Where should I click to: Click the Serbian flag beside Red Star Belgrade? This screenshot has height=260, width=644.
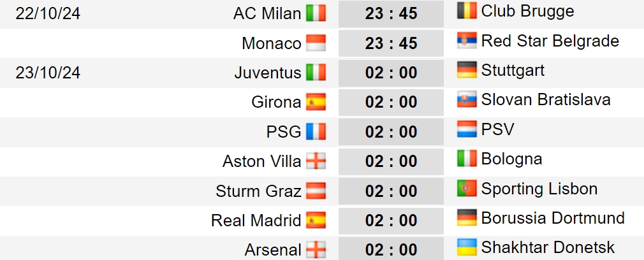(467, 40)
